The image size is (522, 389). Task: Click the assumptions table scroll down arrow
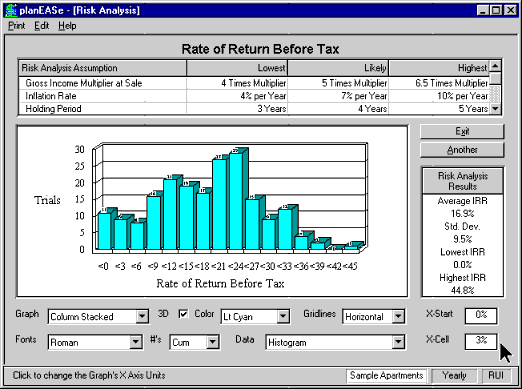point(495,108)
